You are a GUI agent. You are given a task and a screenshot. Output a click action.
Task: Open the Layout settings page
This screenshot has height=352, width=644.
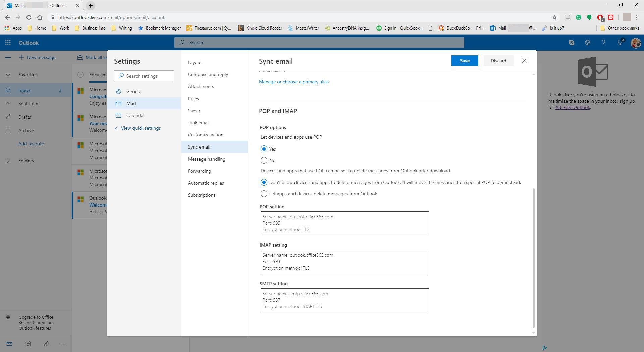pos(214,62)
